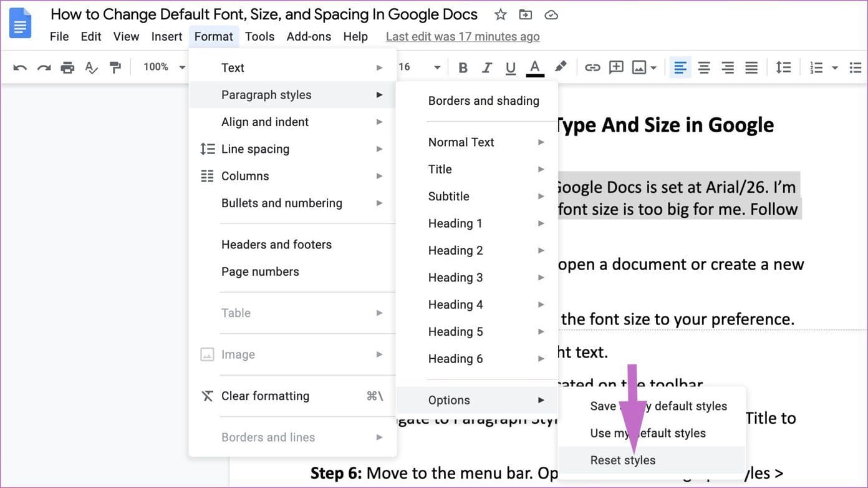Select Borders and shading from the menu
This screenshot has width=868, height=488.
tap(484, 100)
